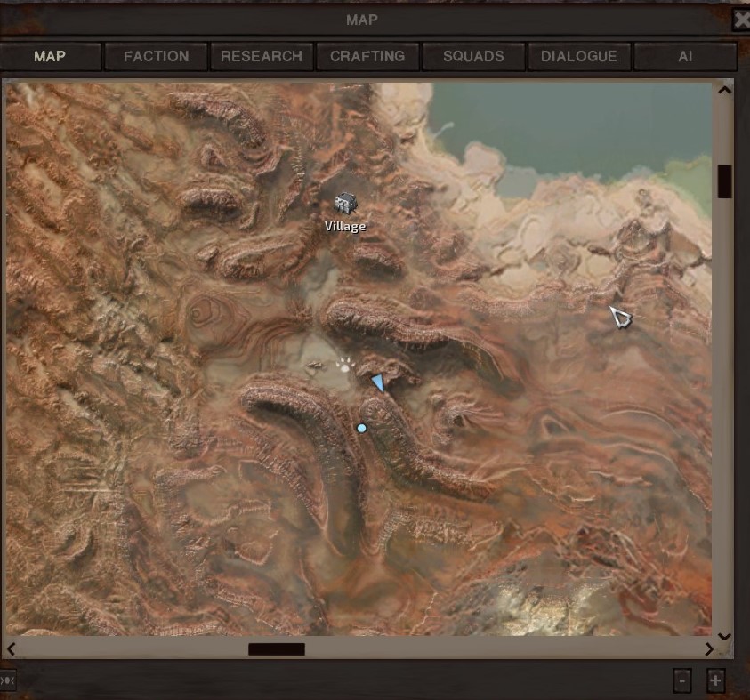Switch to the CRAFTING tab
Image resolution: width=750 pixels, height=700 pixels.
pos(367,56)
